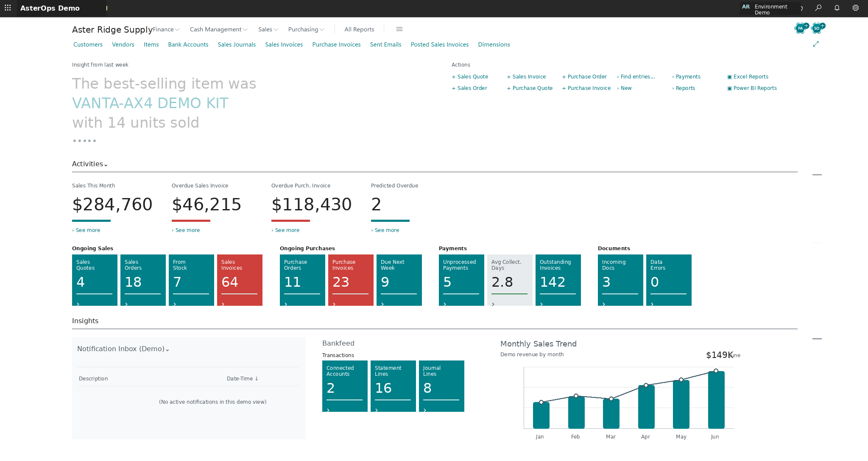Expand the New action group

click(624, 88)
